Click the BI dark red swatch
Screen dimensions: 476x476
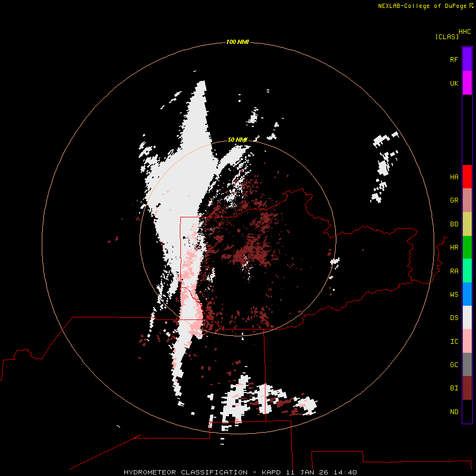467,388
